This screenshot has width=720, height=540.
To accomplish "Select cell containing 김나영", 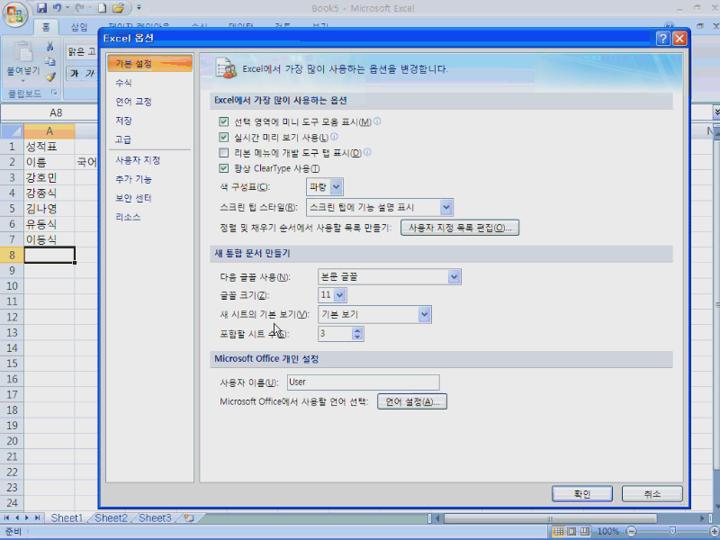I will 49,208.
